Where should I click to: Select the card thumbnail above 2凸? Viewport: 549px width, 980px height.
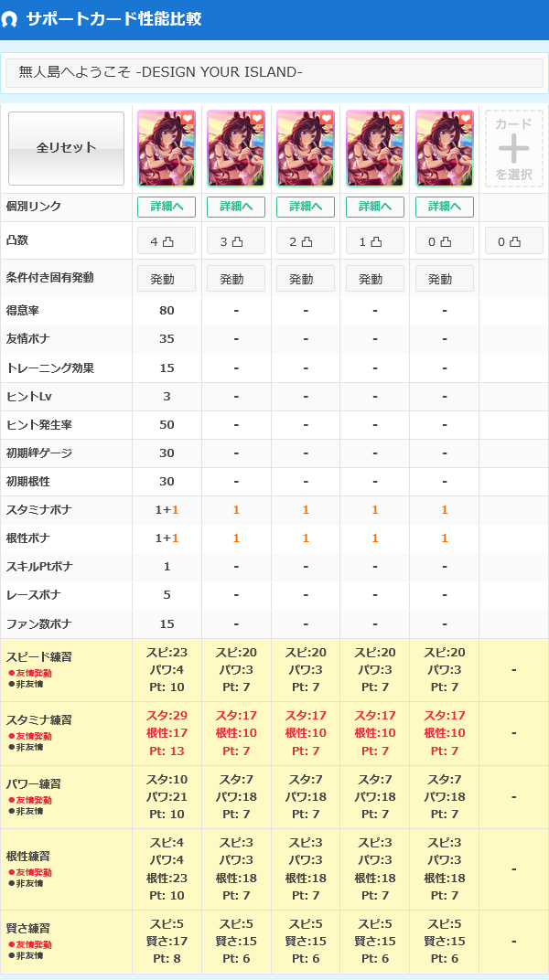[x=305, y=149]
